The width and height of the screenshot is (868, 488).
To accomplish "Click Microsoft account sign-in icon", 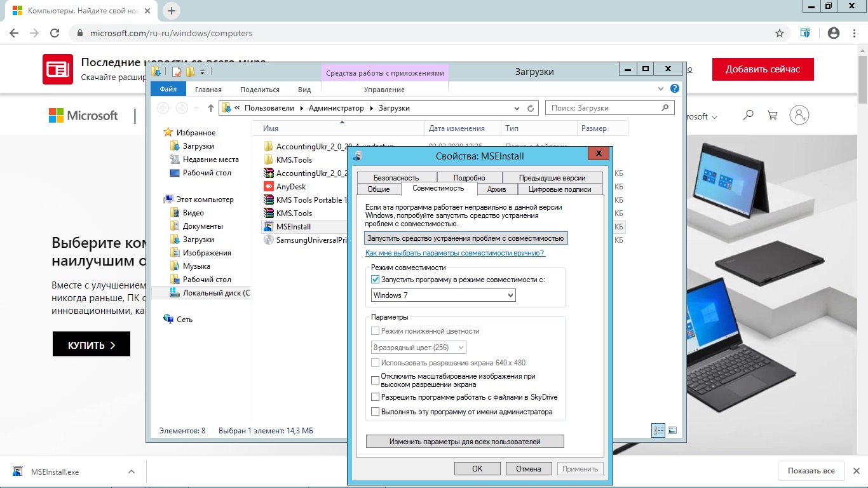I will tap(799, 115).
